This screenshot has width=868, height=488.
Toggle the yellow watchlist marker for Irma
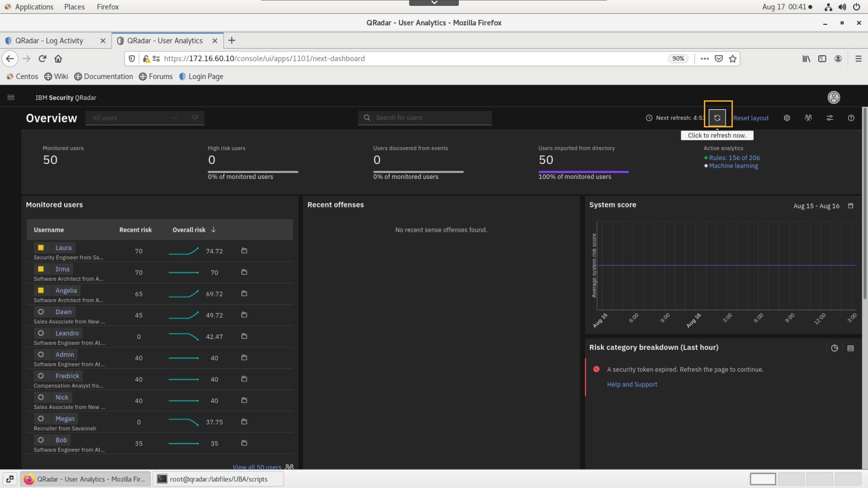pos(41,269)
